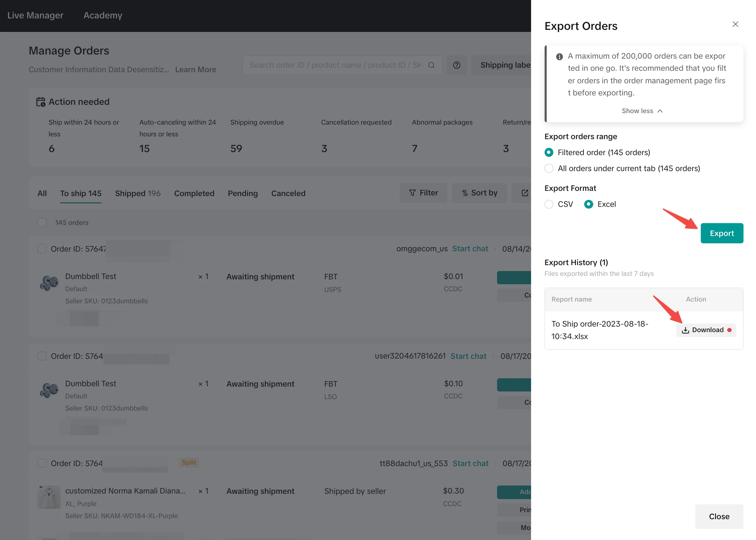Close the Export Orders panel via X icon
The height and width of the screenshot is (540, 756).
pyautogui.click(x=735, y=24)
